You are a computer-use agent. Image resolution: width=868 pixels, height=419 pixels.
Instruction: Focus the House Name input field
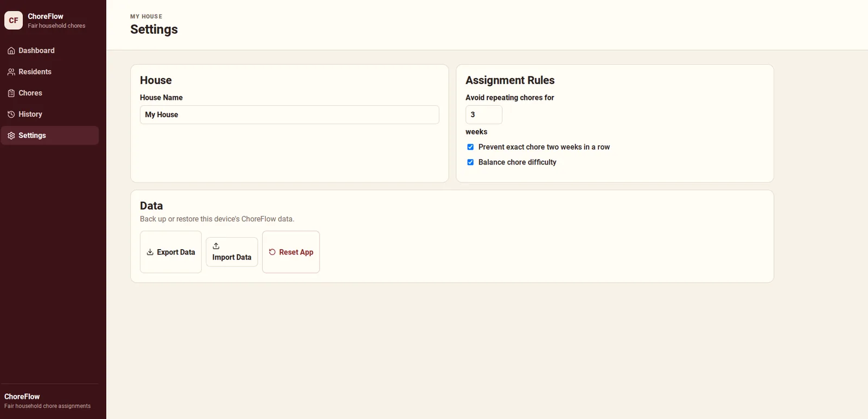(x=289, y=115)
